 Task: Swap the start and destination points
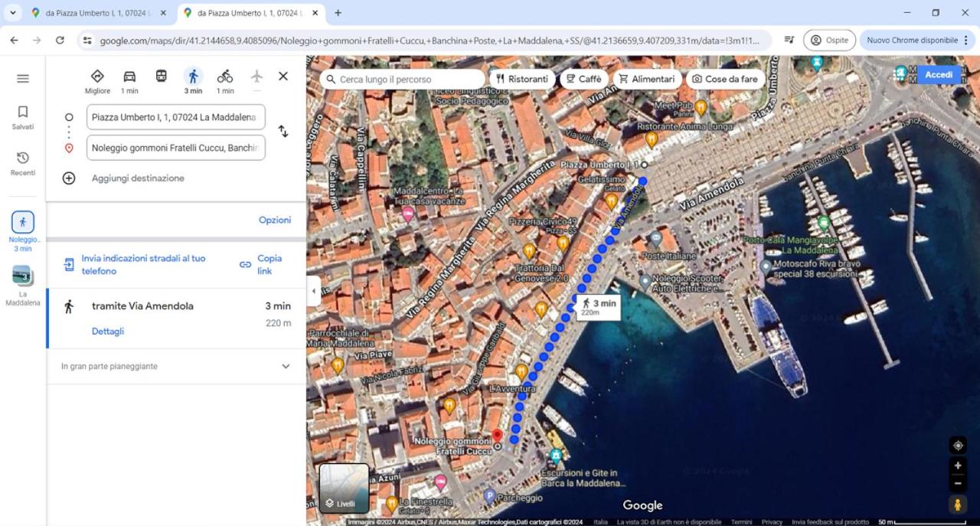pos(283,131)
